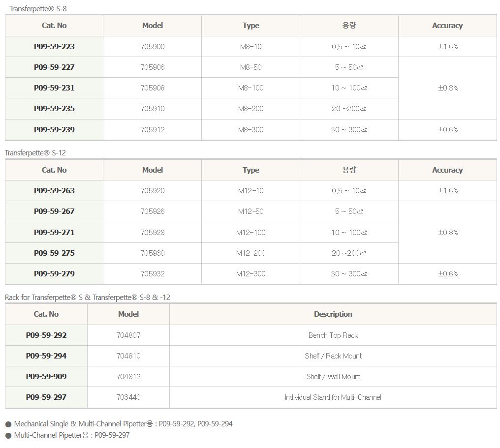Click model number 705908

click(153, 88)
